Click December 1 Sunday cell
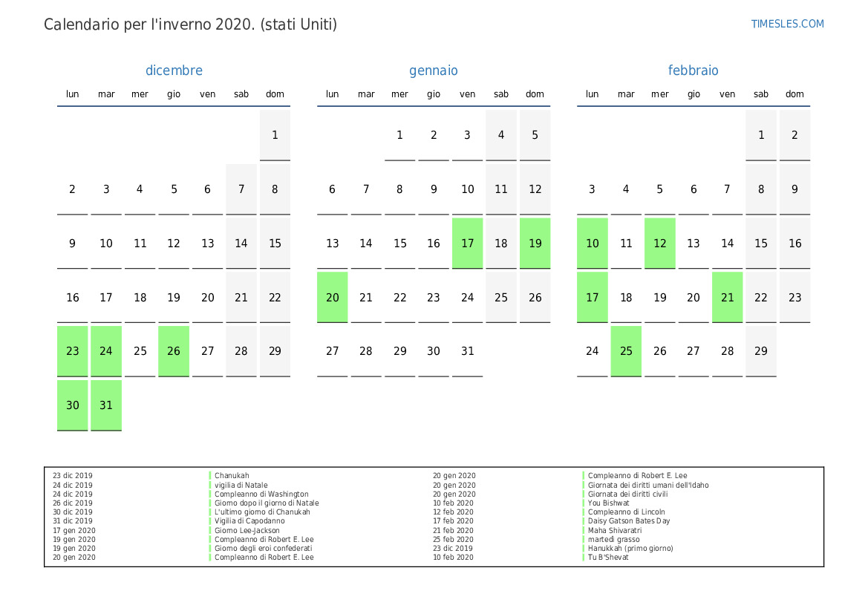Viewport: 868px width, 614px height. point(275,135)
